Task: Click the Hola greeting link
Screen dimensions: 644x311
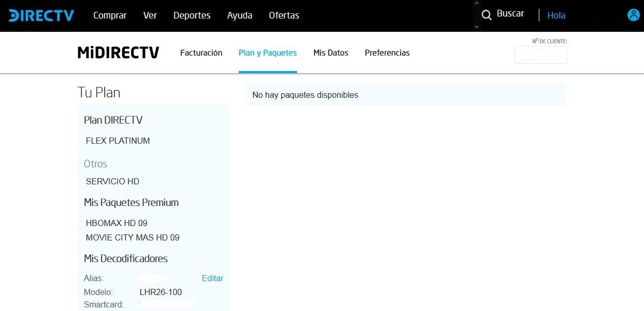Action: tap(556, 15)
